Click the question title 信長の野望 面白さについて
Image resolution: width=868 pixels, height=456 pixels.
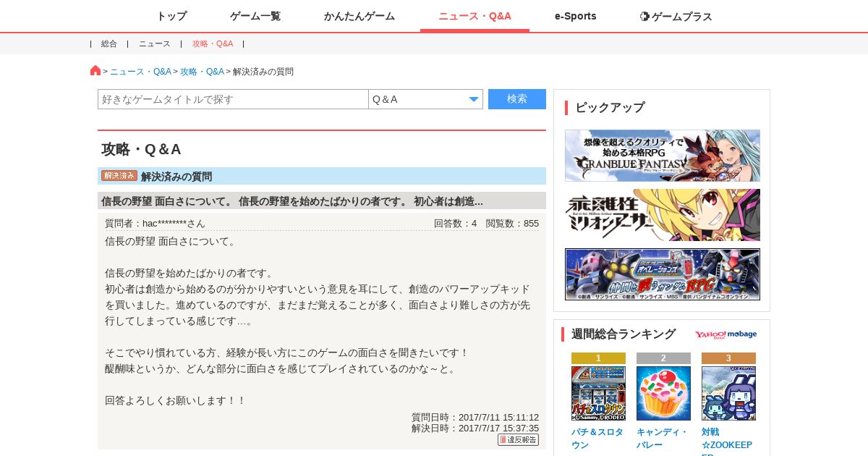[x=292, y=200]
